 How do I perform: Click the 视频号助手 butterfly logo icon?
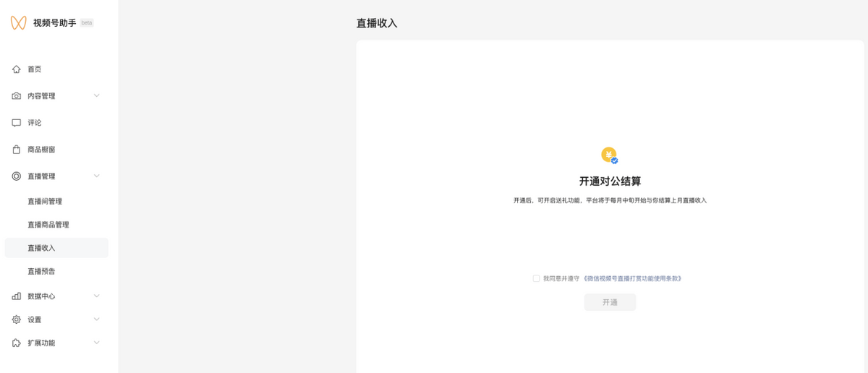pyautogui.click(x=18, y=23)
